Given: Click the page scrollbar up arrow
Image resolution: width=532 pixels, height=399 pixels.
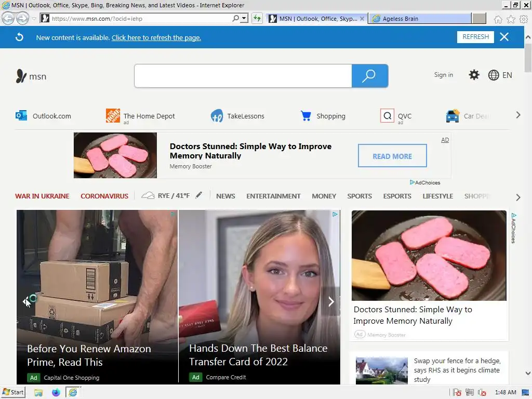Looking at the screenshot, I should (528, 37).
